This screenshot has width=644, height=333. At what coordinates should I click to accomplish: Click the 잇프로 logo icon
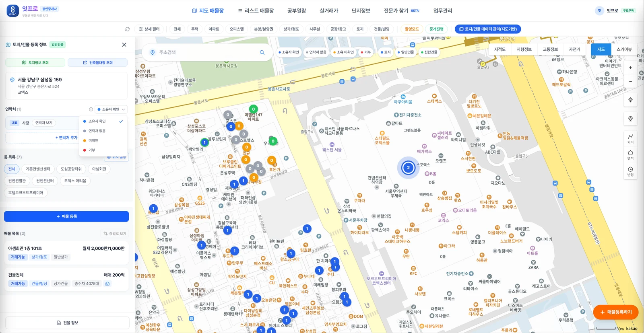point(13,11)
